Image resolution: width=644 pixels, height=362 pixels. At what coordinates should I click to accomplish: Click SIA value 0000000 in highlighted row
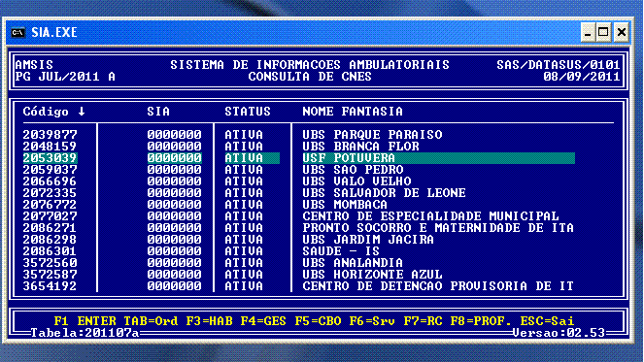[174, 158]
